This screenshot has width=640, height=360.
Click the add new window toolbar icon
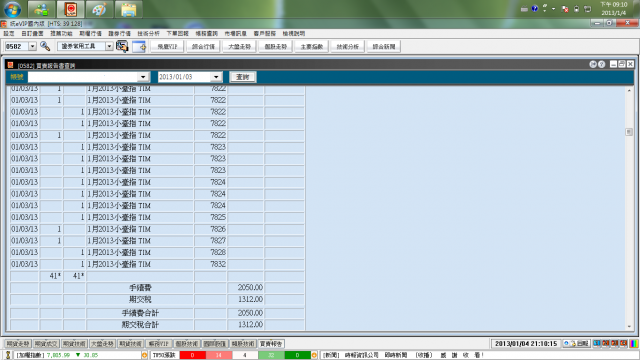coord(139,47)
